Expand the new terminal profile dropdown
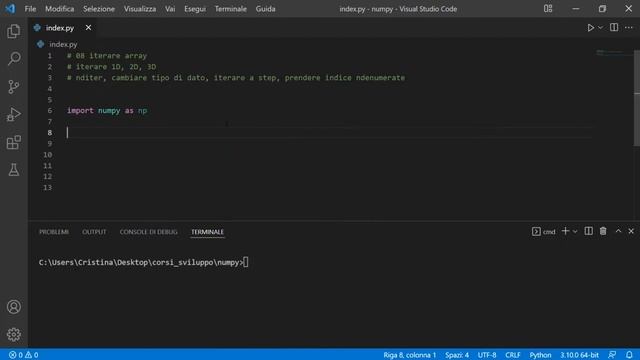The image size is (640, 360). pyautogui.click(x=575, y=231)
